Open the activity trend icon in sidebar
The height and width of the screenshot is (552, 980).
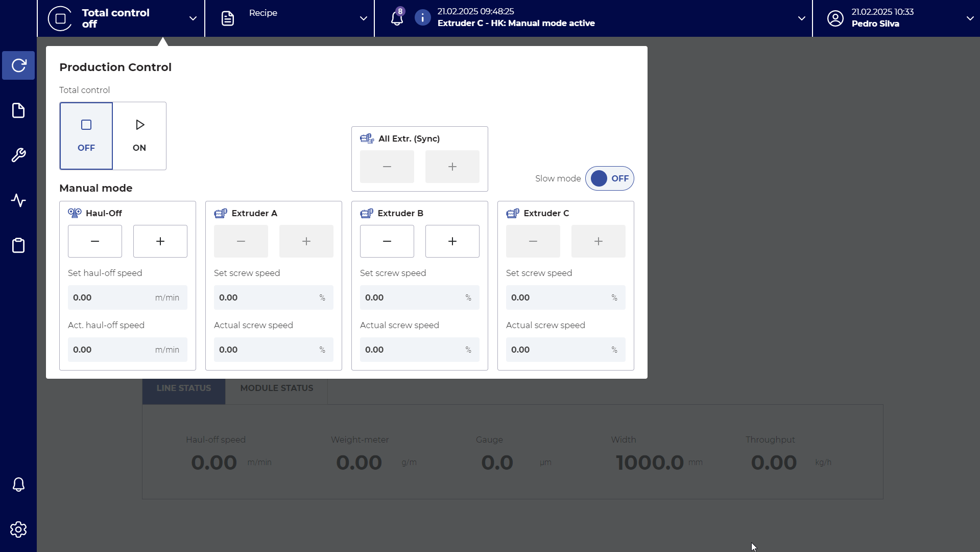click(x=18, y=200)
